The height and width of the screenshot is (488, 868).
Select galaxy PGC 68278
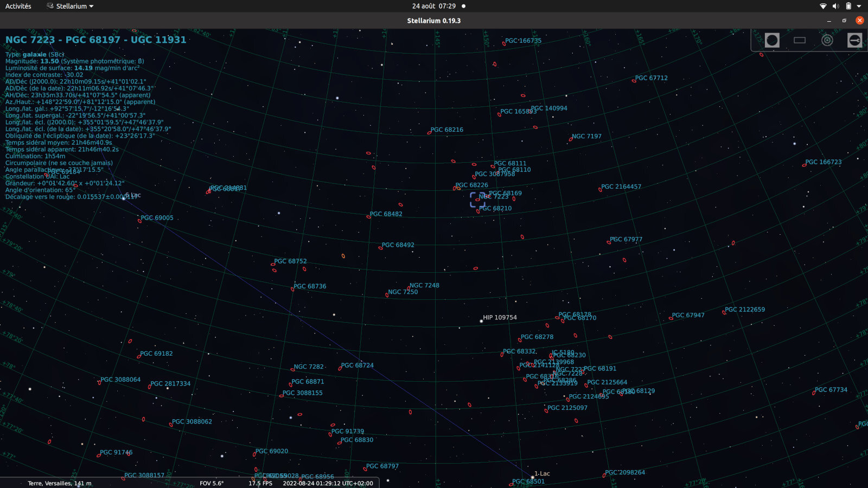tap(537, 337)
